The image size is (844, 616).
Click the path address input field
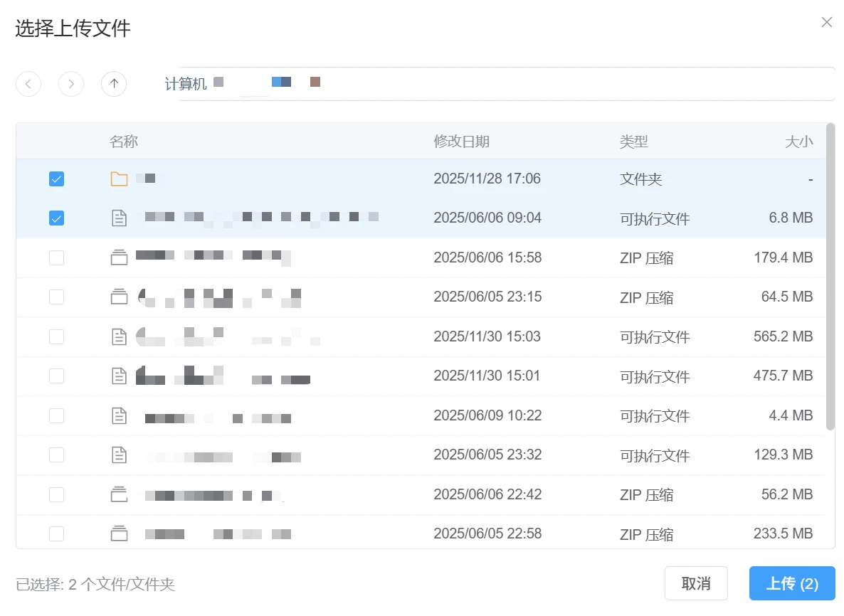pos(506,84)
